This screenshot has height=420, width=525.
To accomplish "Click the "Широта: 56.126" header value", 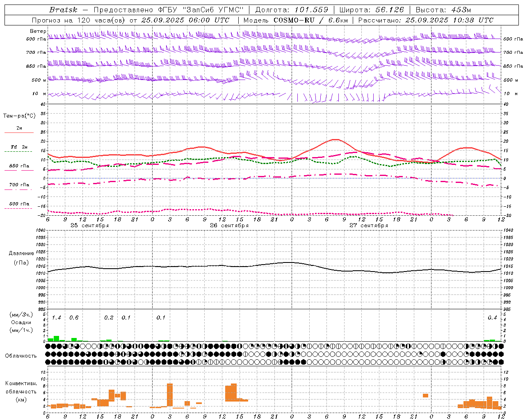I will [372, 10].
